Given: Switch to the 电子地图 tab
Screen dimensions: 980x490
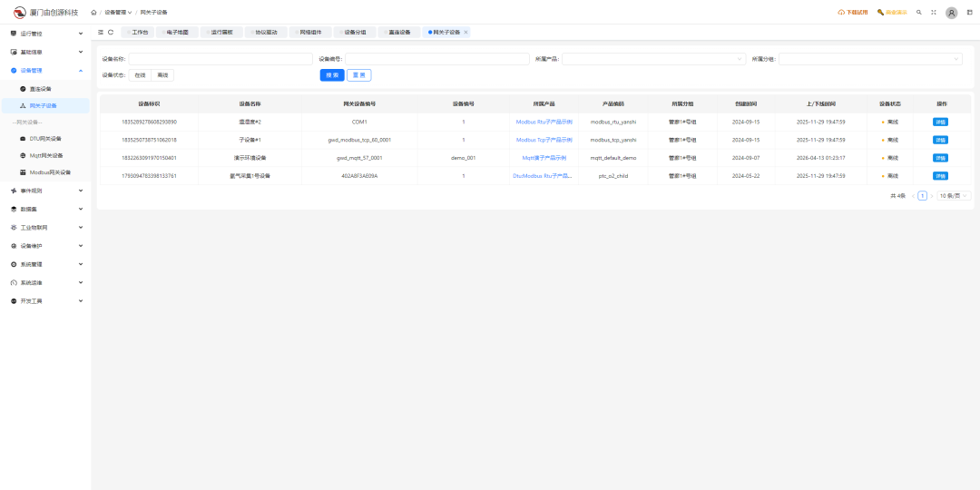Looking at the screenshot, I should coord(176,32).
